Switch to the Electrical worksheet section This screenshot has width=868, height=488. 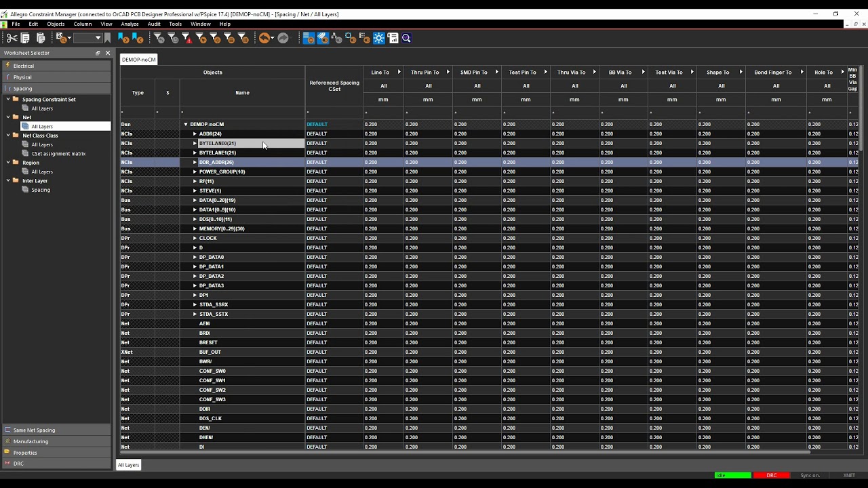coord(56,66)
